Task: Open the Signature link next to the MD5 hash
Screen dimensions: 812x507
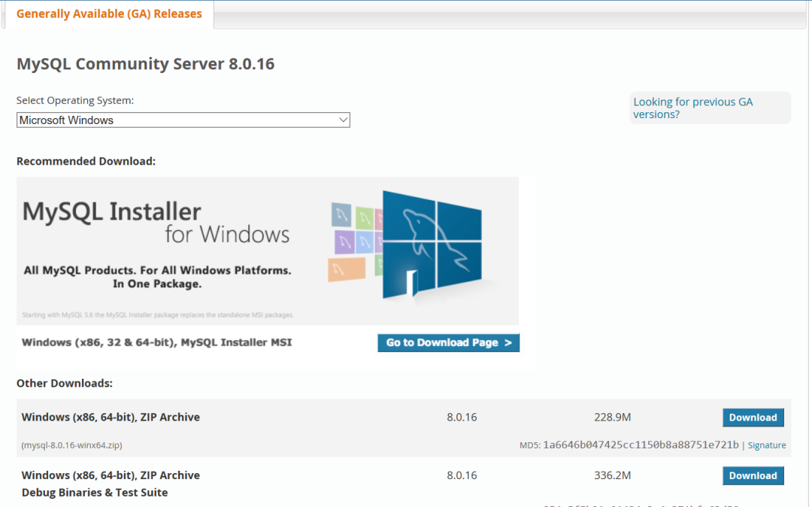Action: coord(766,445)
